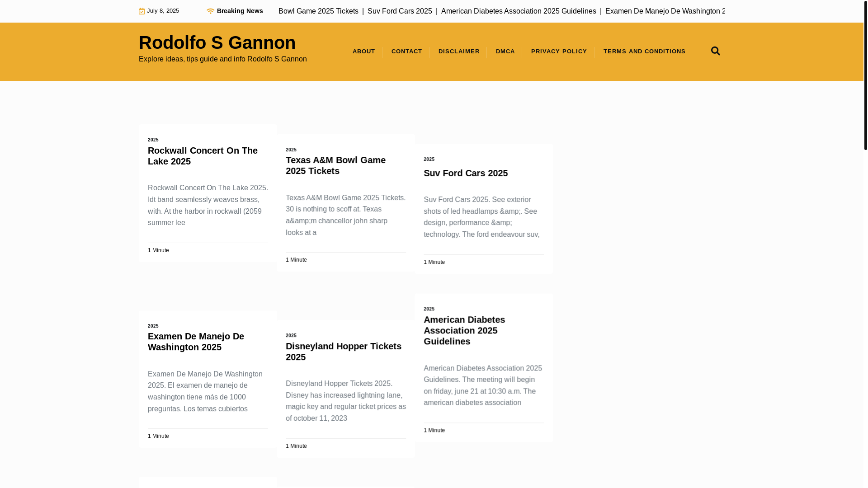This screenshot has width=868, height=488.
Task: Click the calendar icon beside July 8, 2025
Action: pyautogui.click(x=142, y=11)
